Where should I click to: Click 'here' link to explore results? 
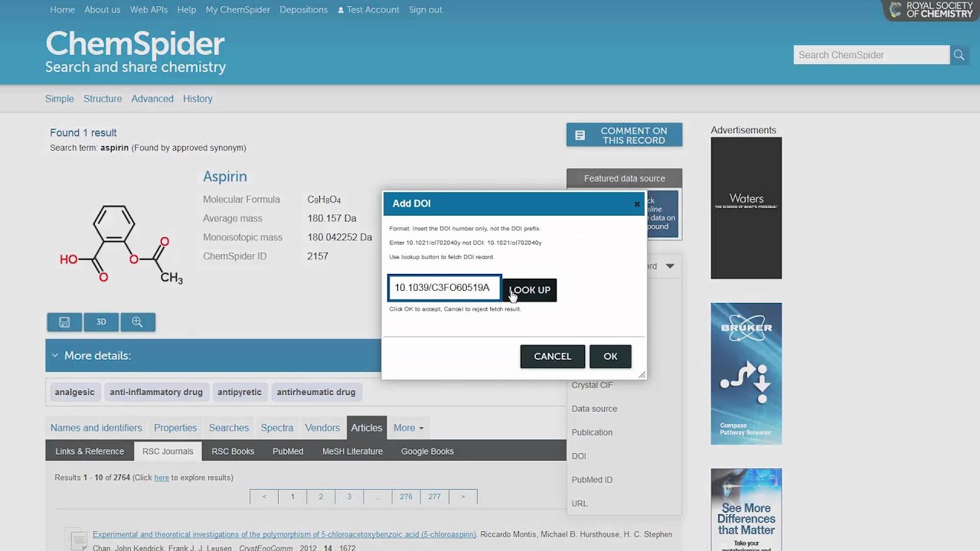(x=162, y=478)
